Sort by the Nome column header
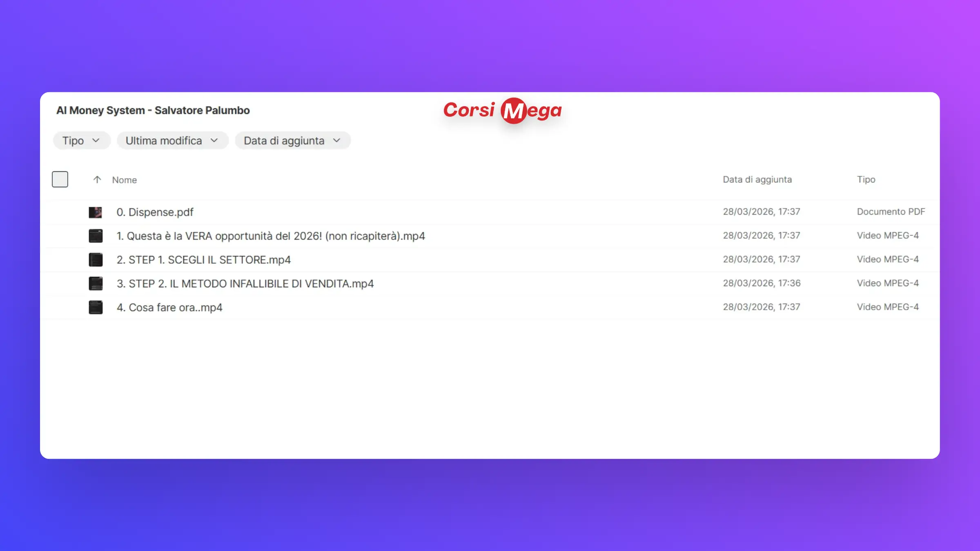This screenshot has height=551, width=980. pos(125,180)
